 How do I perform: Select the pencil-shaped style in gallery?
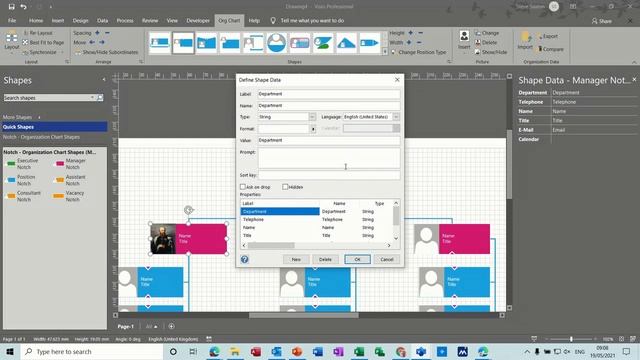[x=369, y=42]
